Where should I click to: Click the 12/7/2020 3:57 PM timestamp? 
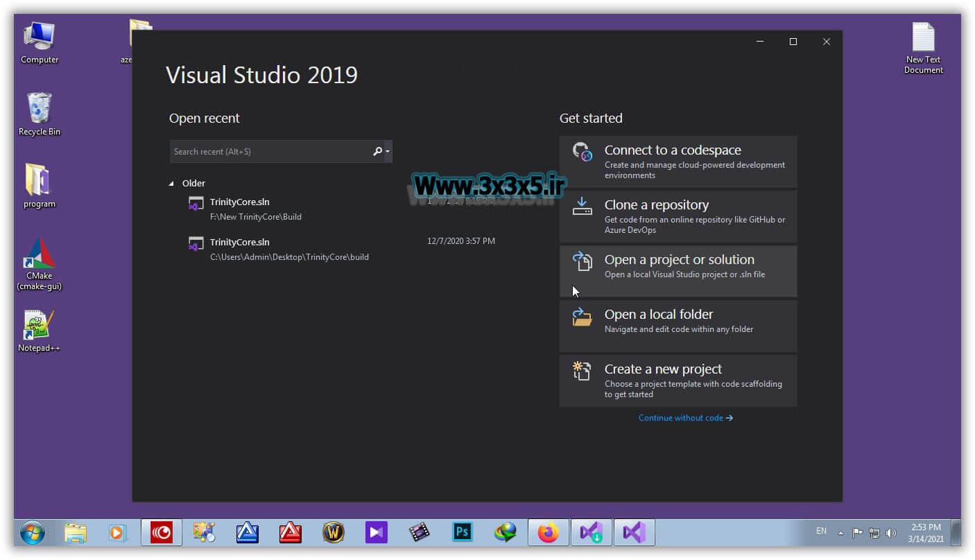[x=461, y=241]
